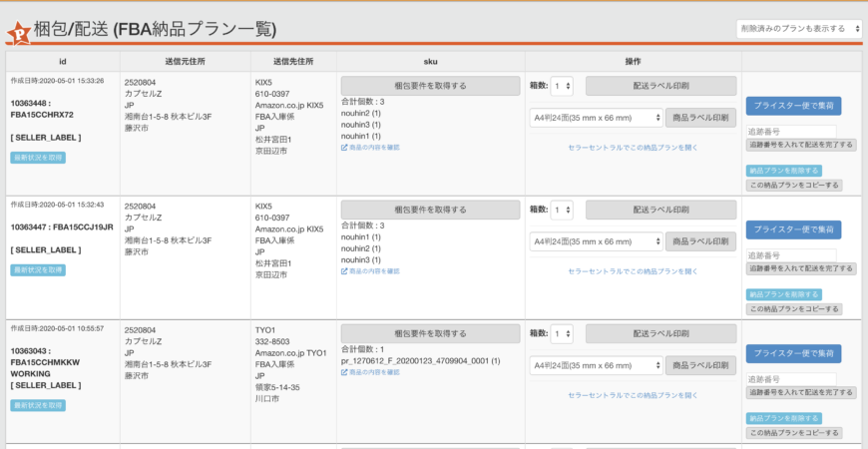This screenshot has height=449, width=868.
Task: Focus 追跡番号 field for plan 10363447
Action: tap(791, 255)
